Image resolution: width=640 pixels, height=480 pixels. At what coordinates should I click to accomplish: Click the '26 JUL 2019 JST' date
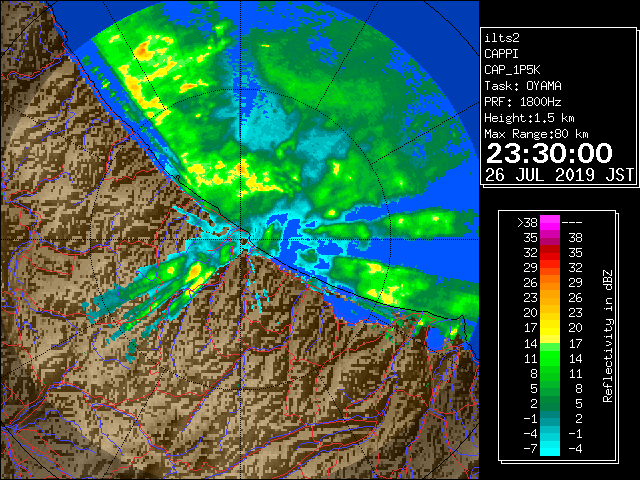pos(559,175)
